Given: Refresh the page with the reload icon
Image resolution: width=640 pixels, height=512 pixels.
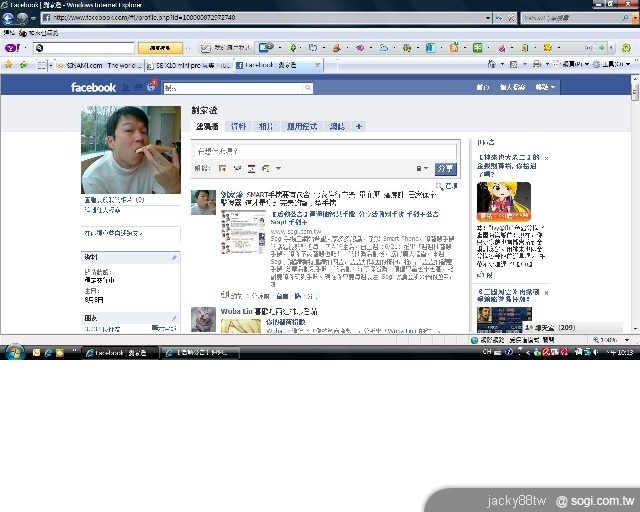Looking at the screenshot, I should tap(499, 18).
